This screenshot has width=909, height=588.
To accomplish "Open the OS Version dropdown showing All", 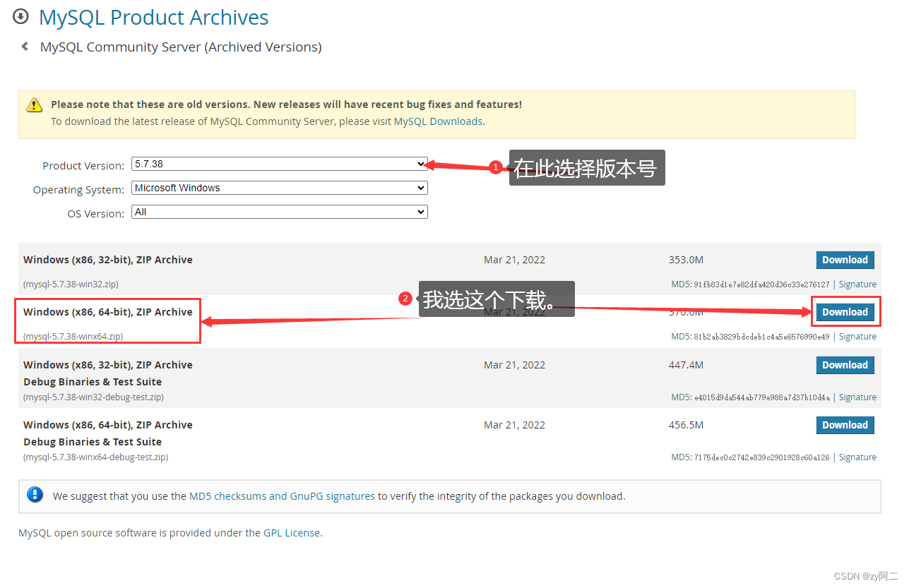I will [x=279, y=211].
